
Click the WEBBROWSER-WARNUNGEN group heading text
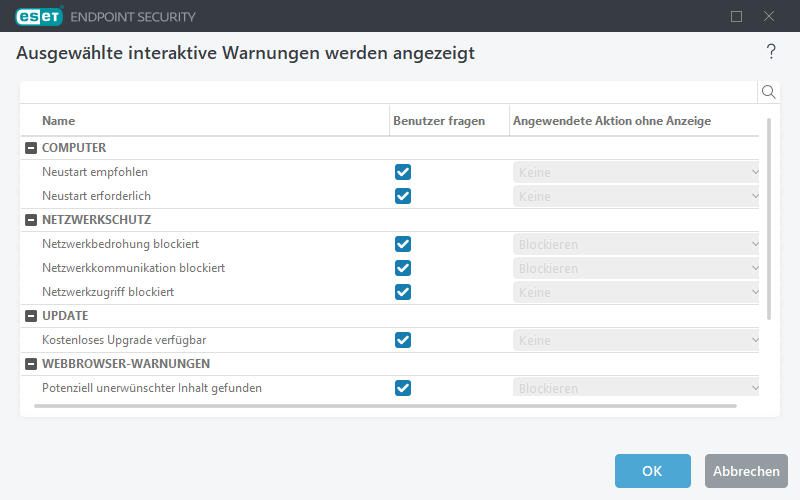[126, 364]
